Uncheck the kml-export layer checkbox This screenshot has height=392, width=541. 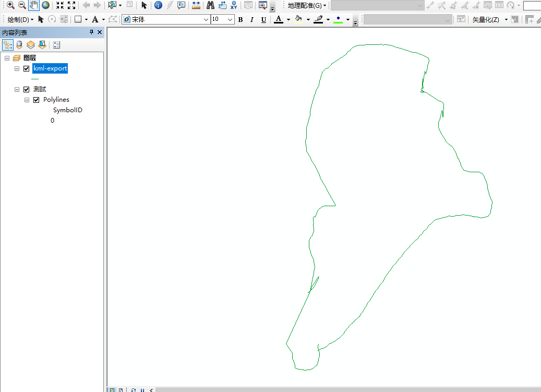tap(26, 69)
